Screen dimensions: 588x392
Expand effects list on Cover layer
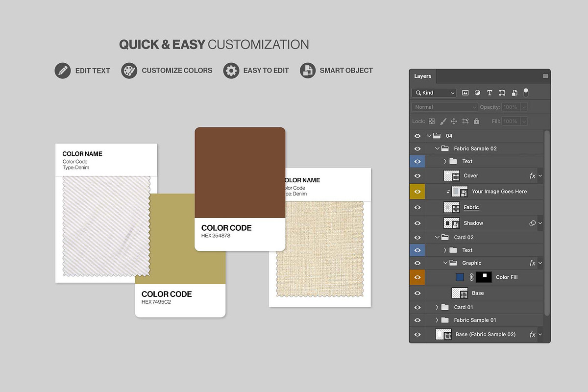click(540, 175)
